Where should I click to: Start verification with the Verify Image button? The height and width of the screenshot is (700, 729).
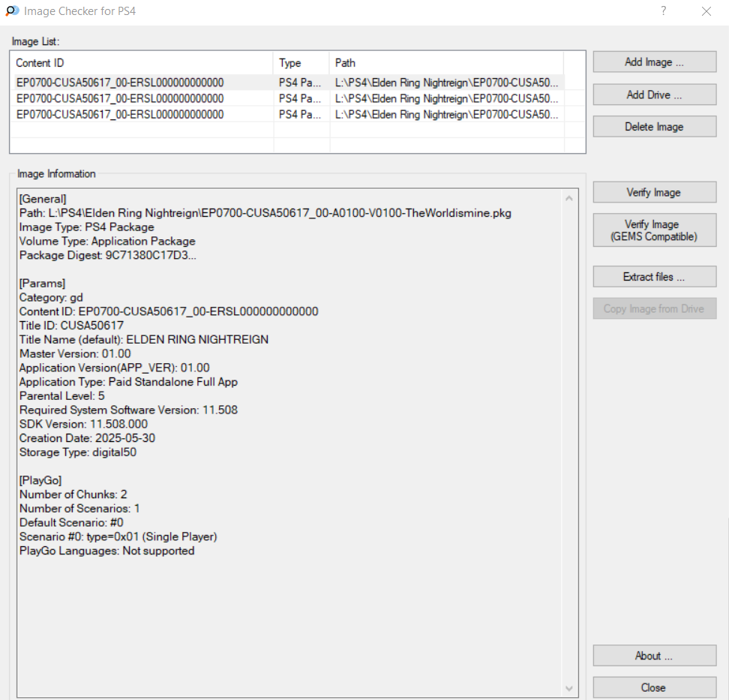tap(654, 193)
